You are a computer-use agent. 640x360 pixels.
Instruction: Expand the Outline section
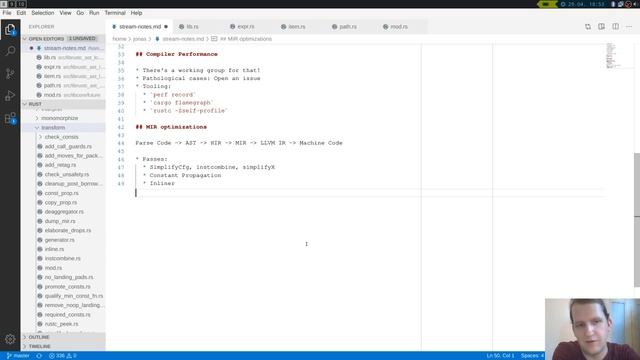[63, 337]
